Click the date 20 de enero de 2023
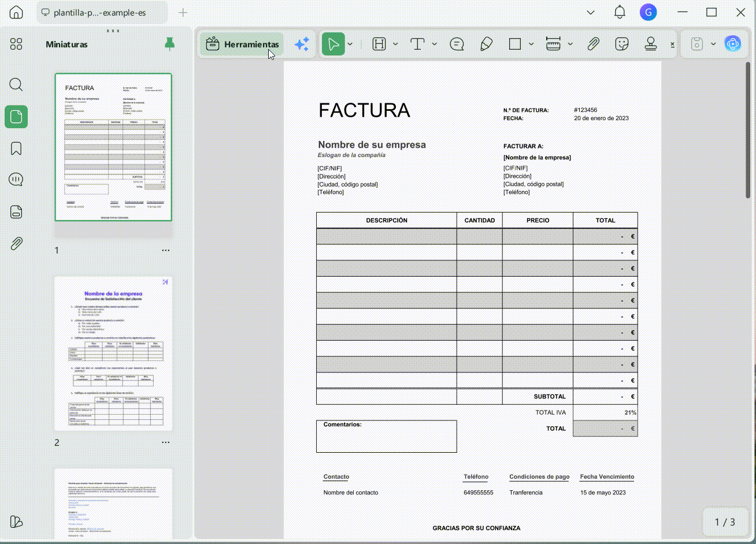 [x=601, y=118]
